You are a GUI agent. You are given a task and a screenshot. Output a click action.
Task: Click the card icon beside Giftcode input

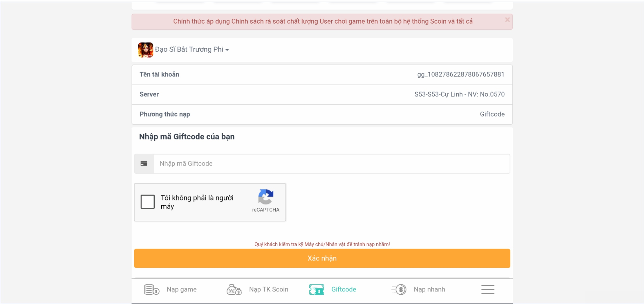(x=144, y=164)
